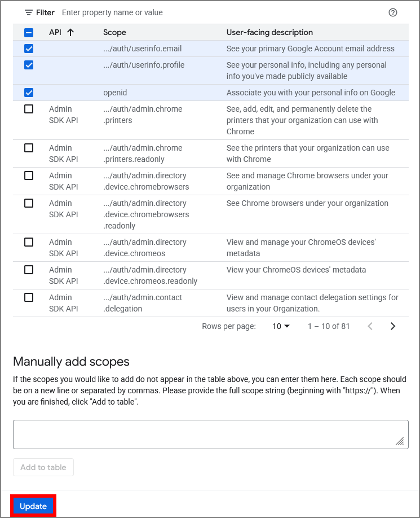Check the device.chromebrowsers.readonly checkbox
The width and height of the screenshot is (420, 518).
[x=29, y=203]
